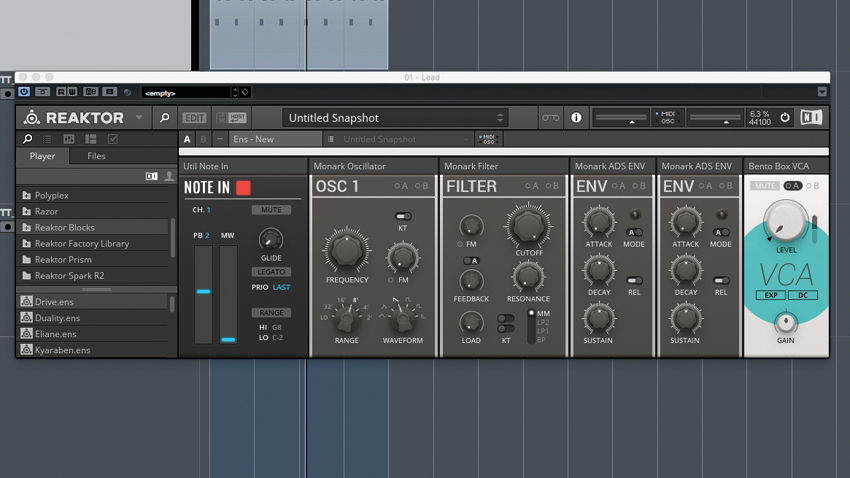Click the minus button next to B
Image resolution: width=850 pixels, height=478 pixels.
click(x=220, y=139)
